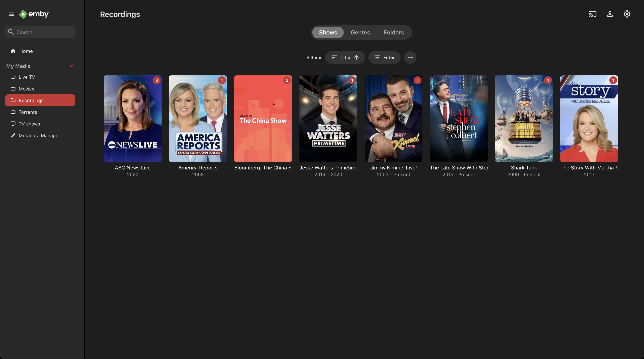This screenshot has height=359, width=644.
Task: Open the Bloomberg China Show poster
Action: coord(263,119)
